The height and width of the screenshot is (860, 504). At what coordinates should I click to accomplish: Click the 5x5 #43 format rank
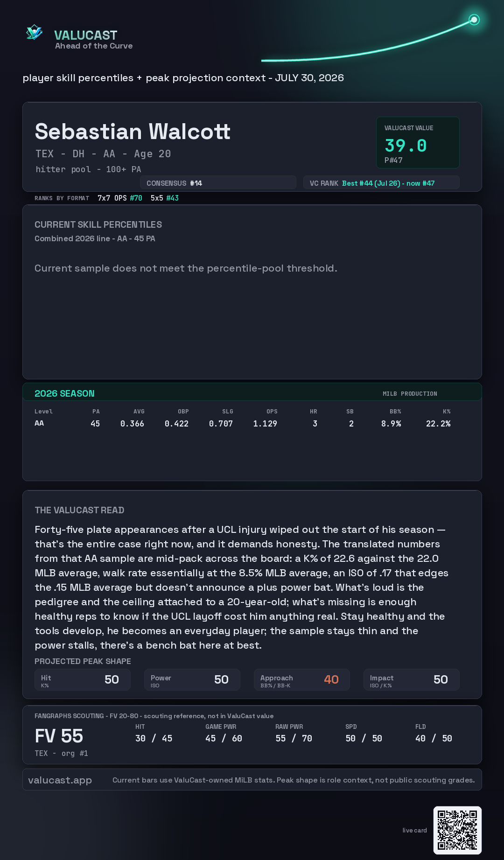point(165,198)
